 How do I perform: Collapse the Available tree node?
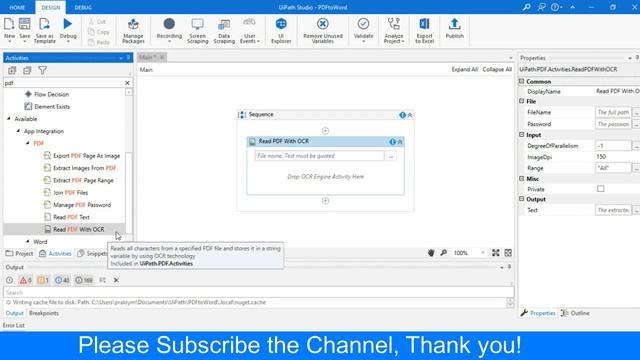pyautogui.click(x=9, y=119)
